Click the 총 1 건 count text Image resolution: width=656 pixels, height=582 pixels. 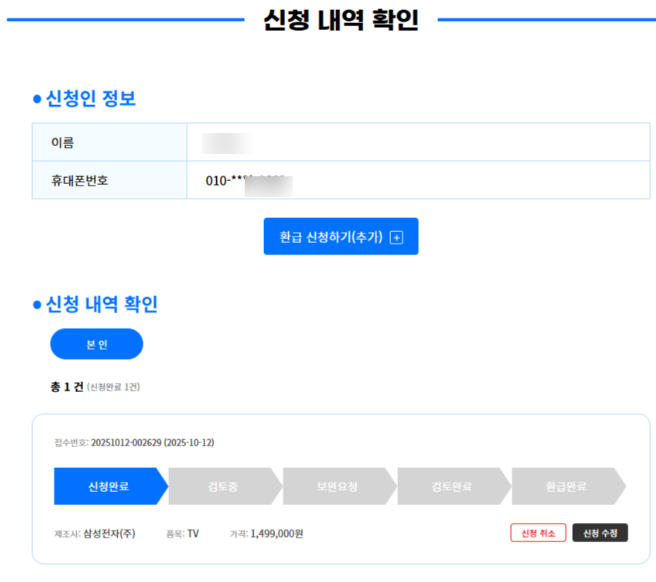coord(67,387)
